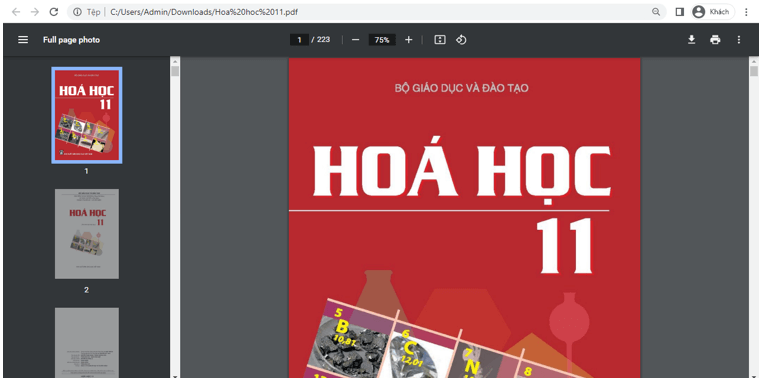Open browser zoom magnifier in address bar
Viewport: 760px width, 380px height.
656,12
